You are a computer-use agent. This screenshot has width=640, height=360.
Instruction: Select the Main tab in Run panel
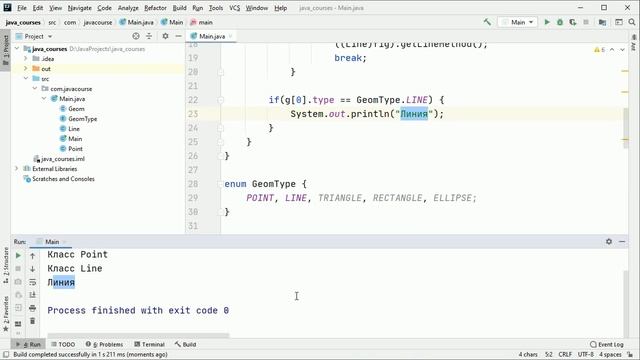click(51, 242)
